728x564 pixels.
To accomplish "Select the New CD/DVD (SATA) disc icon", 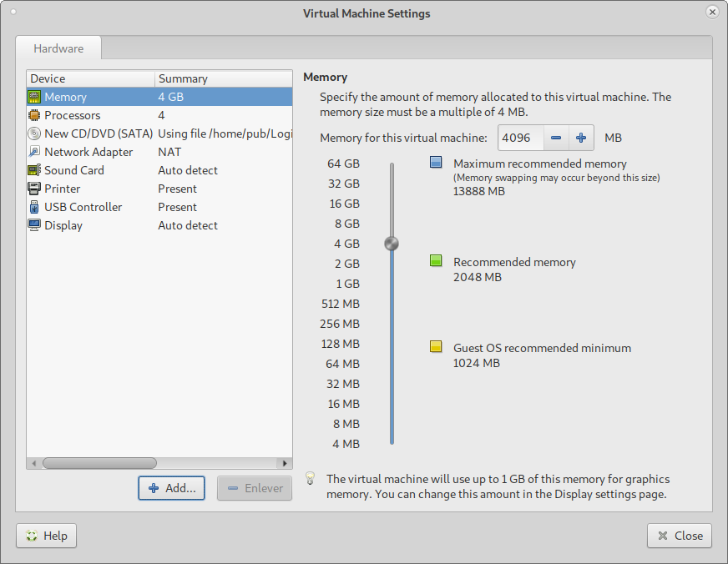I will coord(34,133).
